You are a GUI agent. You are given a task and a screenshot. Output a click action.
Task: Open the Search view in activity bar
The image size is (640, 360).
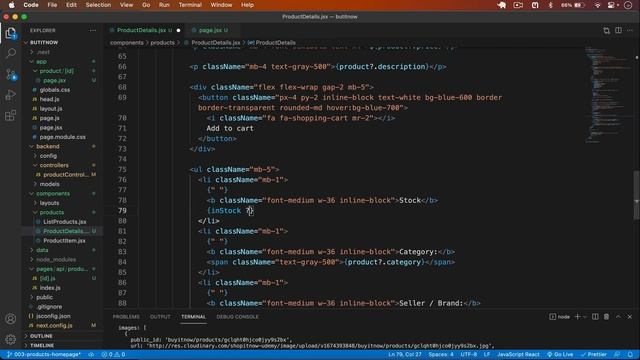(x=11, y=53)
